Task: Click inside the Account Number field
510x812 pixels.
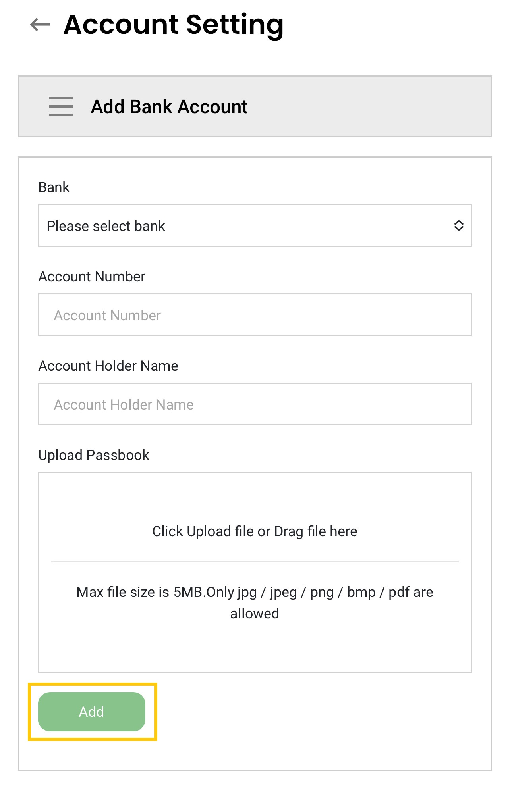Action: pyautogui.click(x=254, y=315)
